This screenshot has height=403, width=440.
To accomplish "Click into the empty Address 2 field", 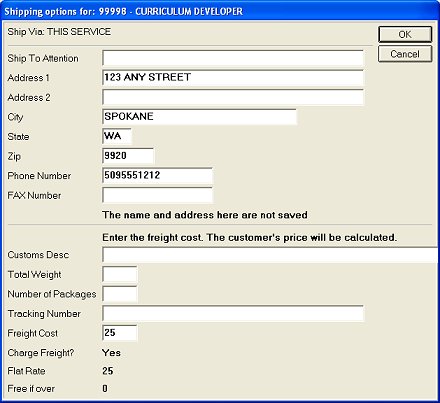I will (233, 97).
